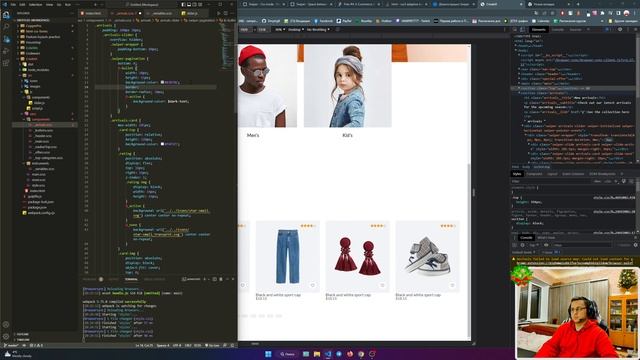Viewport: 640px width, 360px height.
Task: Switch to VS Code from Windows taskbar
Action: [x=328, y=354]
